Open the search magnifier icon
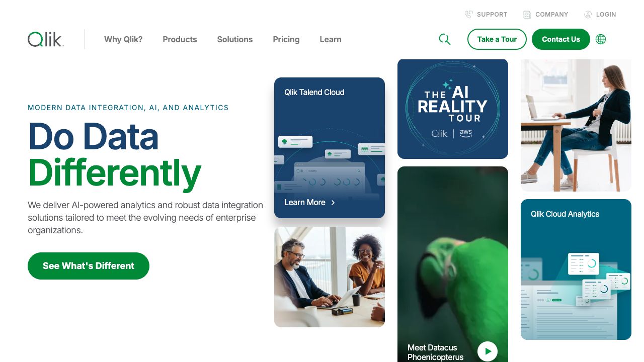The width and height of the screenshot is (644, 362). click(445, 39)
